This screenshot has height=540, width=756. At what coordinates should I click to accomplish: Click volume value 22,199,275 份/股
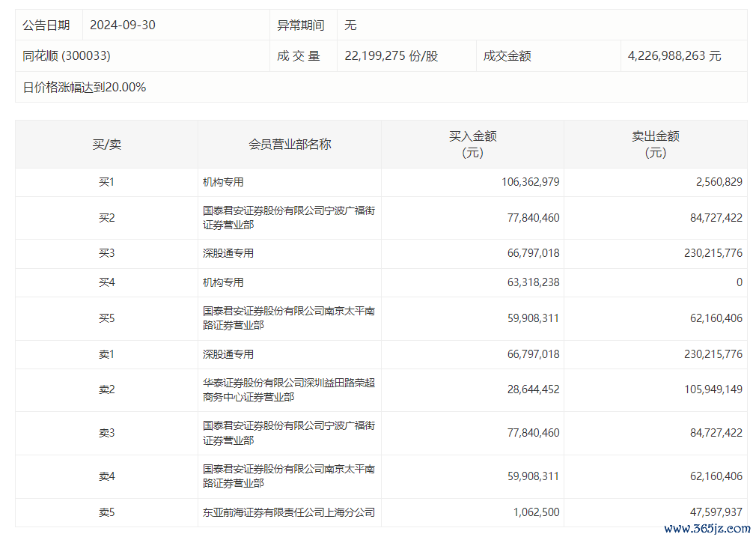point(391,56)
